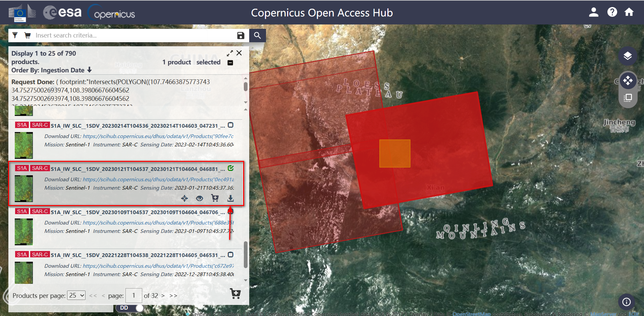The width and height of the screenshot is (644, 316).
Task: Open the advanced search filter icon
Action: (15, 35)
